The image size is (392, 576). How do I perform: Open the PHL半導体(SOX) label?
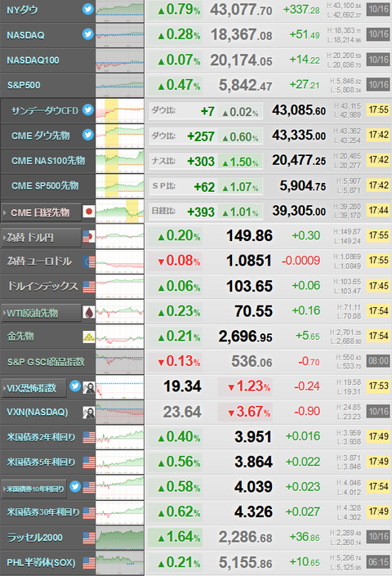tap(41, 563)
